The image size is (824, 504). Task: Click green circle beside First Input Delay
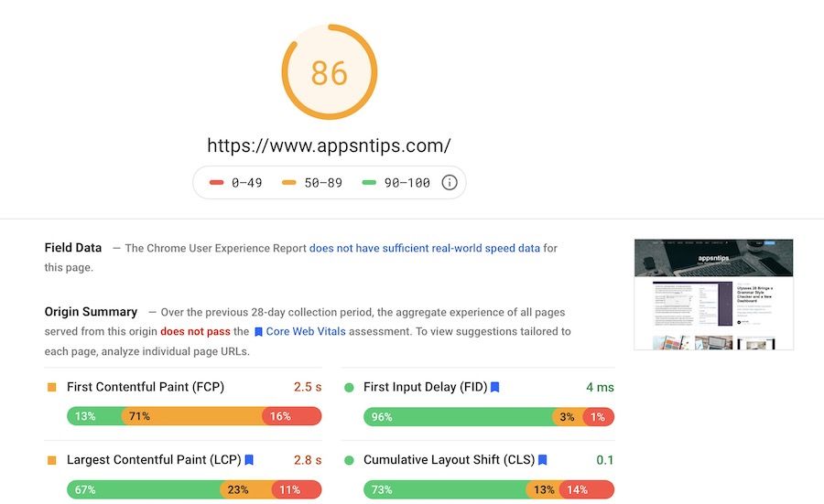pyautogui.click(x=349, y=387)
